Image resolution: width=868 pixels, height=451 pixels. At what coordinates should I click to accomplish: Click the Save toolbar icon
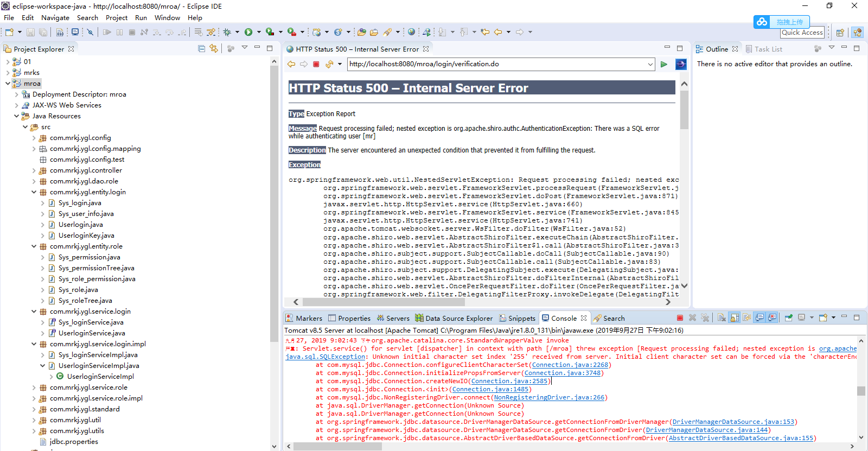tap(30, 32)
